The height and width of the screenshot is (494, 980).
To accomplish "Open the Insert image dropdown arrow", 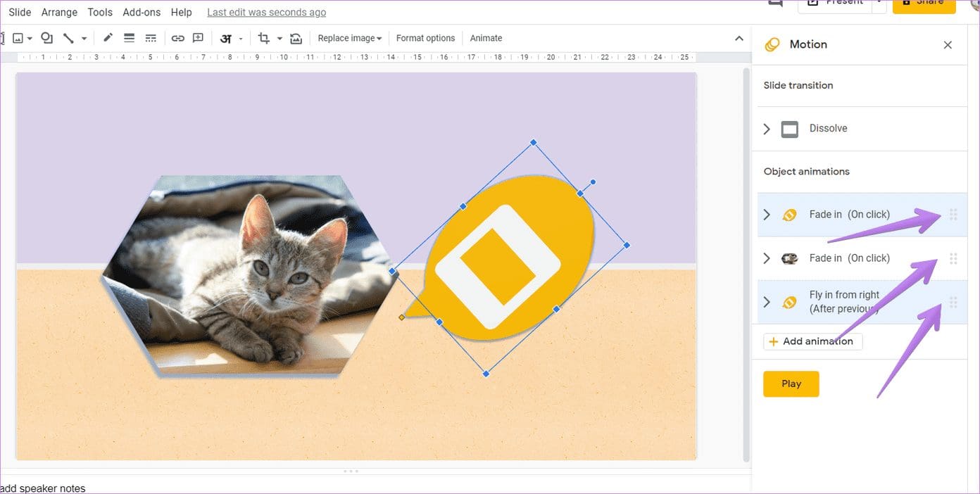I will 30,39.
